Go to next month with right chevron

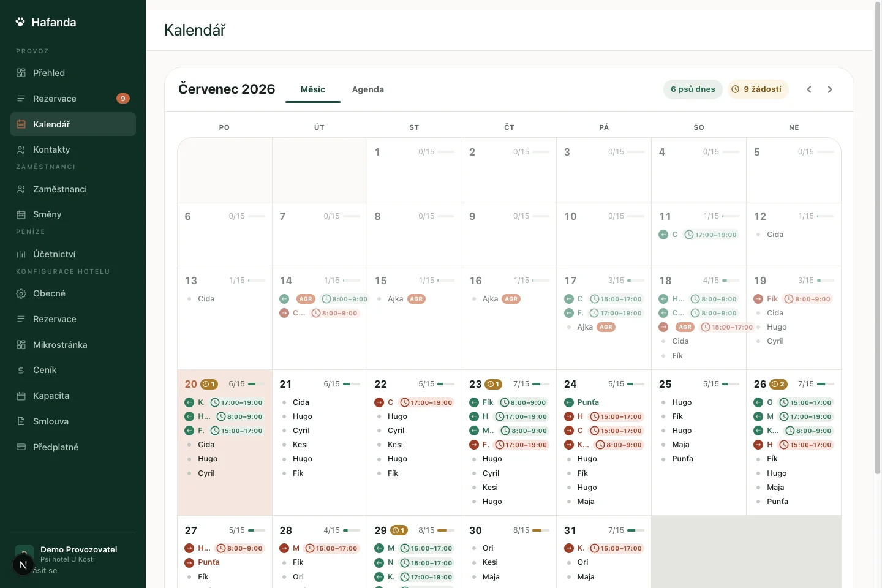pyautogui.click(x=830, y=89)
